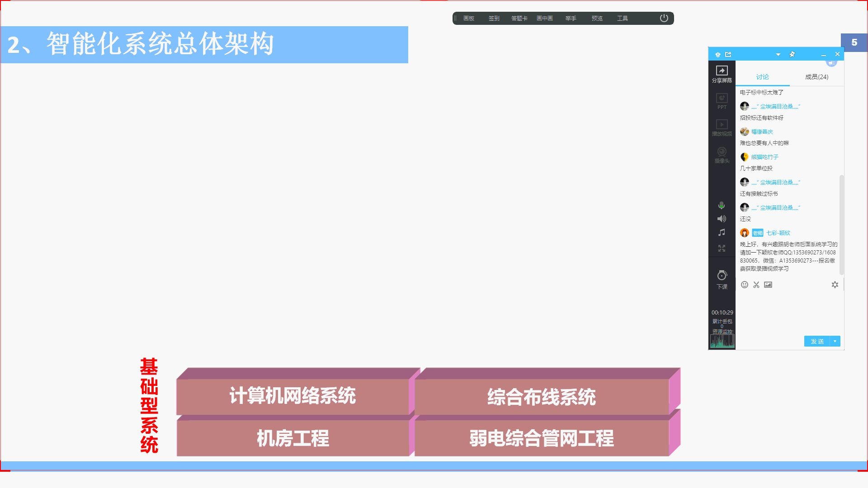Click 播放视频 play video icon
Screen dimensions: 868x488
[x=722, y=128]
